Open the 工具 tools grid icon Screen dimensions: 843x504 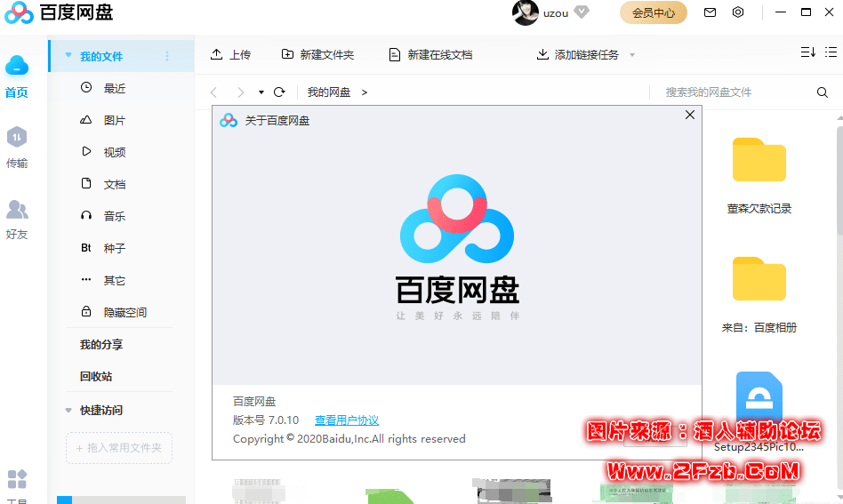pyautogui.click(x=17, y=479)
